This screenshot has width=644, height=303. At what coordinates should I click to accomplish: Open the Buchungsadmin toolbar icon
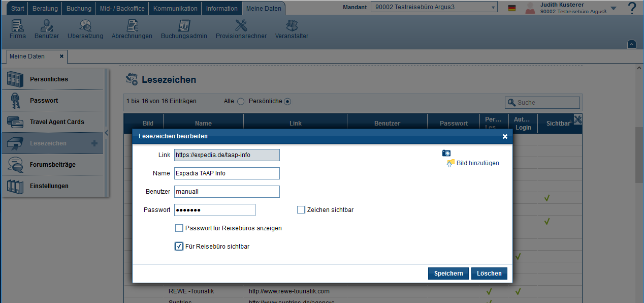184,29
